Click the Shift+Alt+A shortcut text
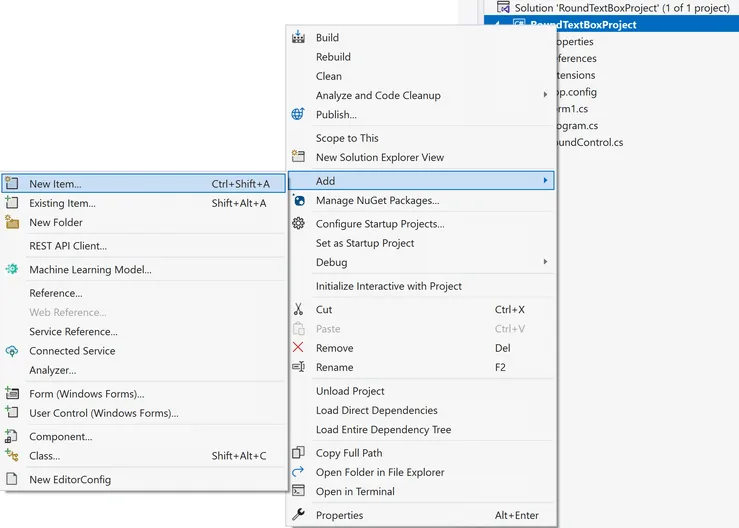This screenshot has width=739, height=528. click(x=238, y=203)
